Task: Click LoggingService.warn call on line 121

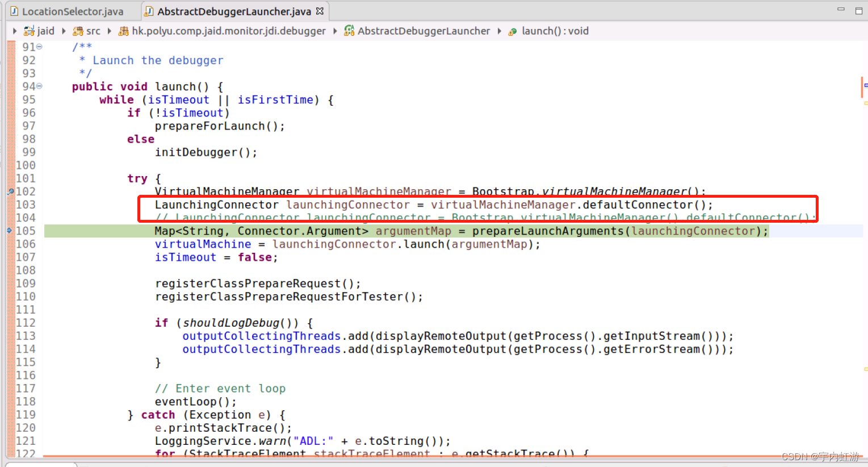Action: click(220, 441)
